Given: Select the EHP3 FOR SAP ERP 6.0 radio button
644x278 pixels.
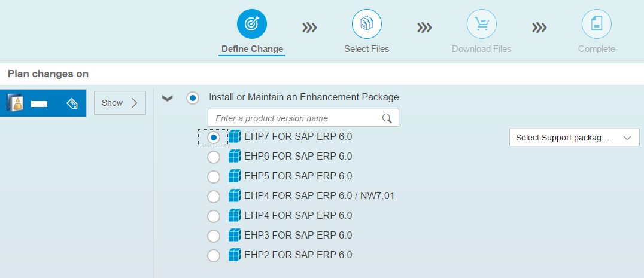Looking at the screenshot, I should point(213,236).
